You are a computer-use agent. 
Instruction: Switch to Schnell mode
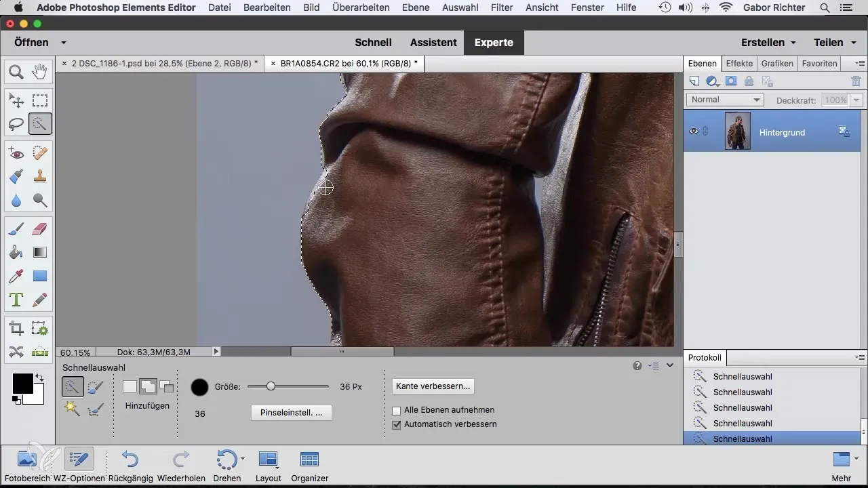click(x=374, y=42)
